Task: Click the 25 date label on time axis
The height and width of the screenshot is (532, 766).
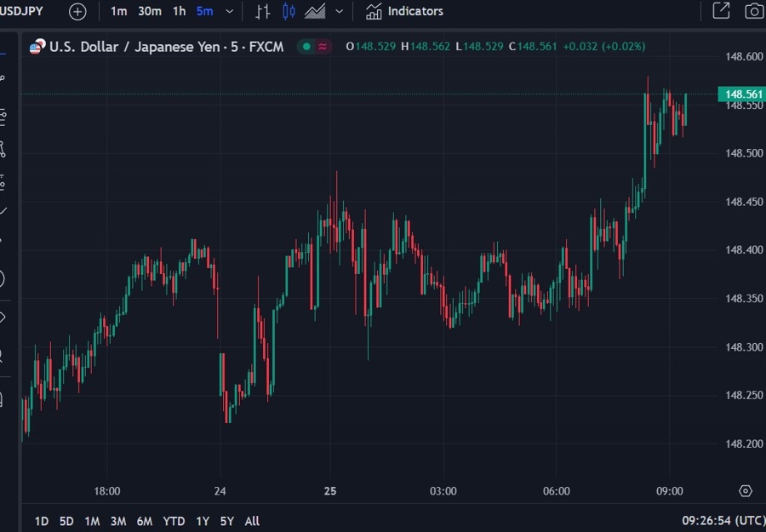Action: (x=330, y=491)
